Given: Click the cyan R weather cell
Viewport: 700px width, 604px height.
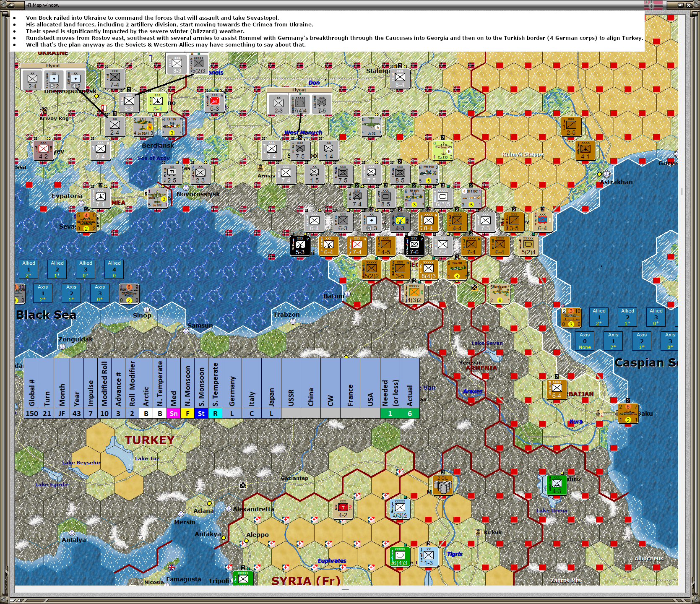Looking at the screenshot, I should tap(215, 414).
